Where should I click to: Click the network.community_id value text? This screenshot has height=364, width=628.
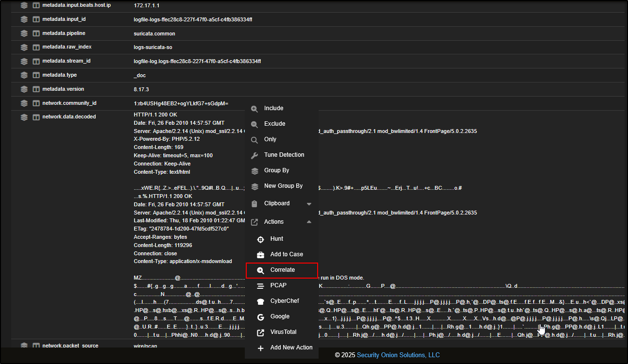point(181,103)
